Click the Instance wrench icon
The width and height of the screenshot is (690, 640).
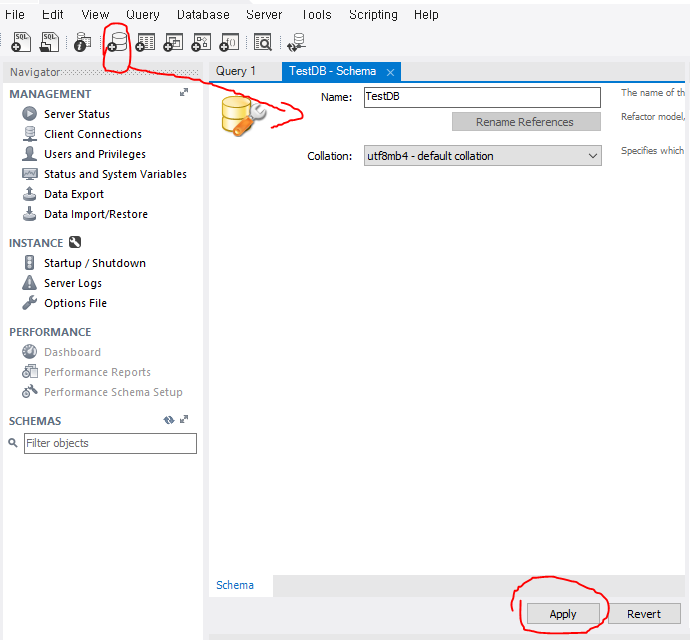pyautogui.click(x=75, y=242)
